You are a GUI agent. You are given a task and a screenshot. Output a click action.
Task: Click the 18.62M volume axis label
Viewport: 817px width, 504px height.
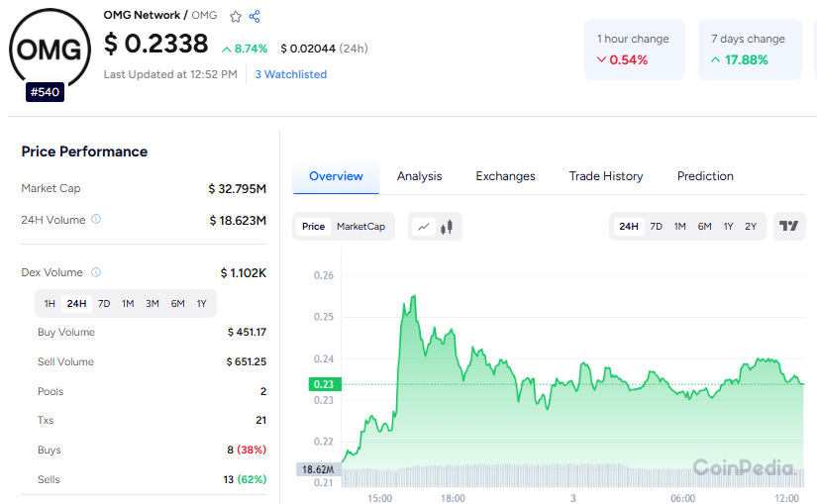click(x=318, y=469)
